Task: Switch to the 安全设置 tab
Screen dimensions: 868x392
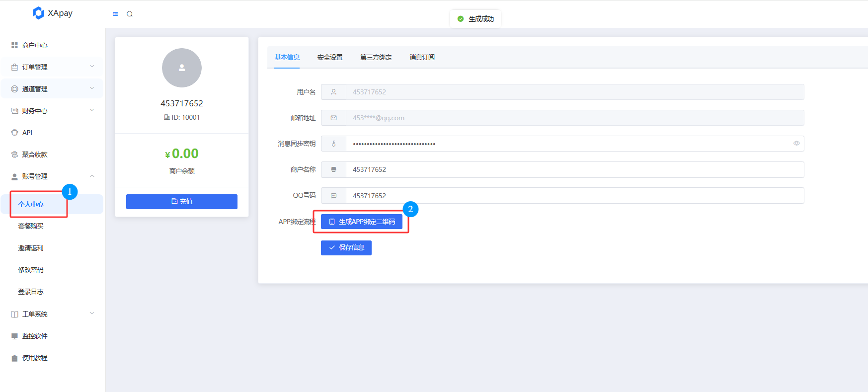Action: 330,57
